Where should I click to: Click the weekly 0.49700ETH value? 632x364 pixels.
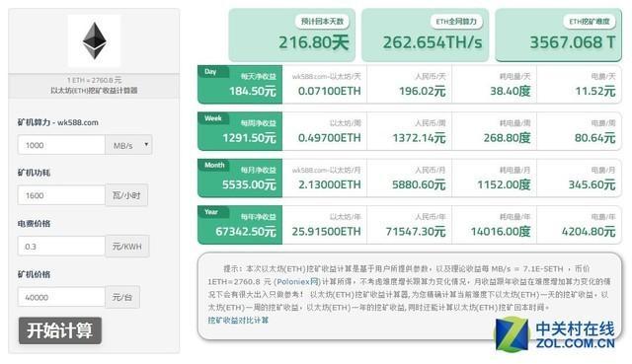(329, 138)
